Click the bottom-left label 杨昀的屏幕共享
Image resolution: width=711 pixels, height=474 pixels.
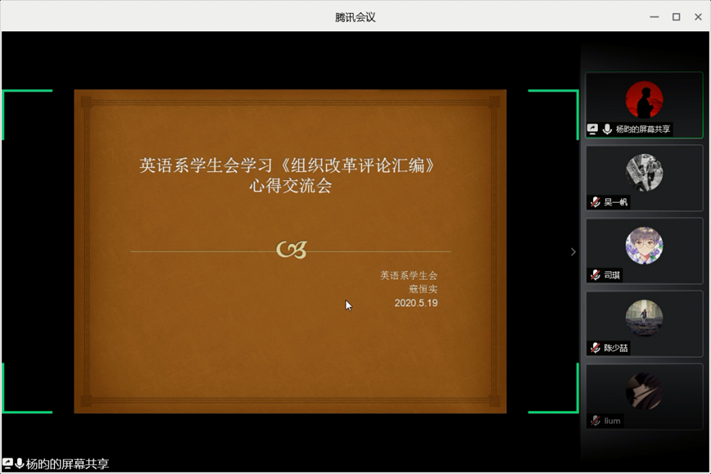coord(67,464)
